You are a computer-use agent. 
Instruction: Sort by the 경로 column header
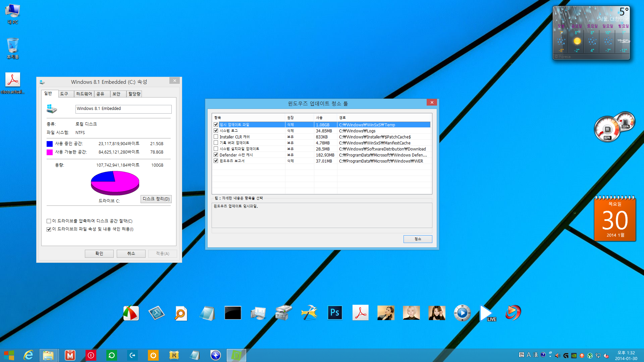click(384, 118)
